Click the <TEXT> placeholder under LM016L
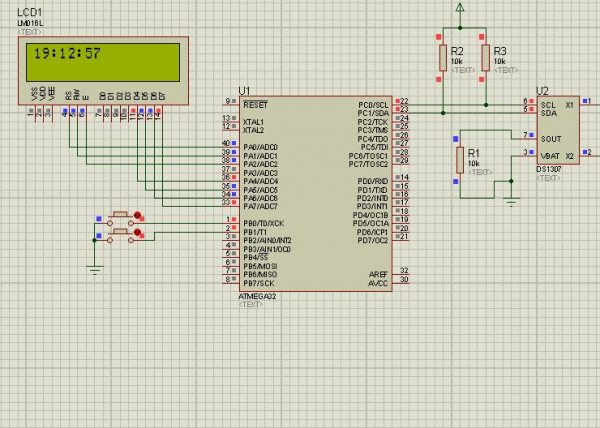This screenshot has width=600, height=428. tap(30, 32)
